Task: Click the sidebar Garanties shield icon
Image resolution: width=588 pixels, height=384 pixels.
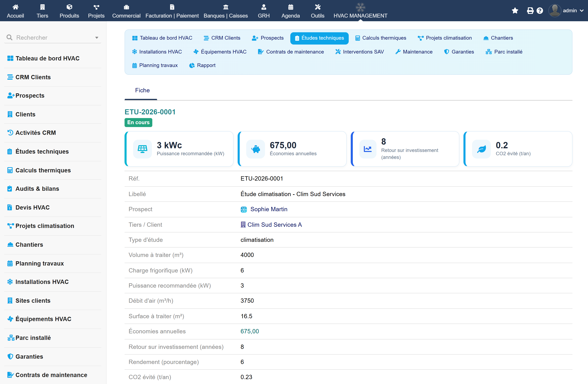Action: (10, 356)
